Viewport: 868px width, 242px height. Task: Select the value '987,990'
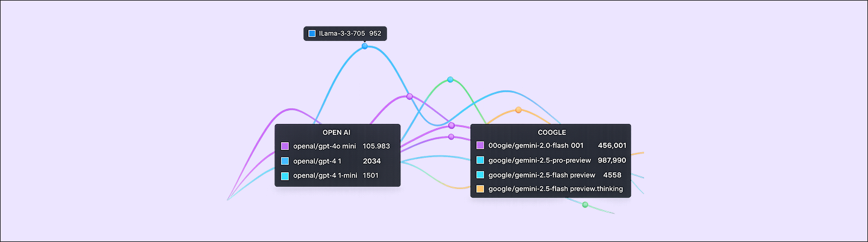click(612, 160)
